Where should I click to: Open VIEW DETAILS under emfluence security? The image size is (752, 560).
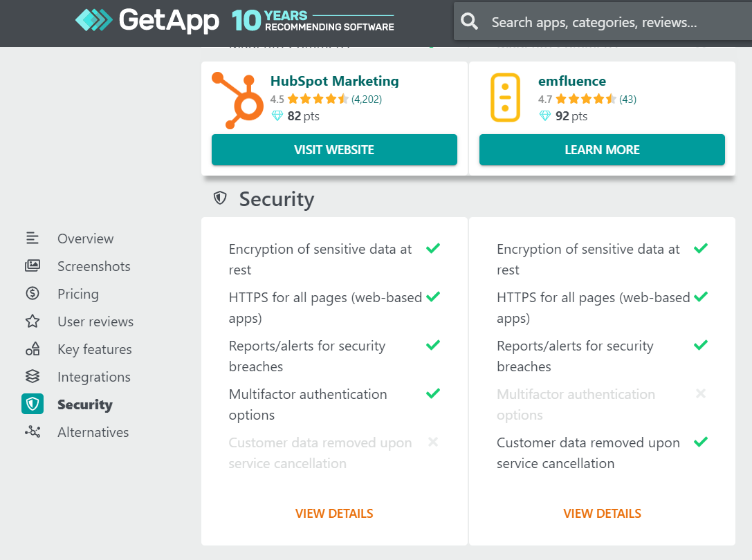[x=602, y=514]
